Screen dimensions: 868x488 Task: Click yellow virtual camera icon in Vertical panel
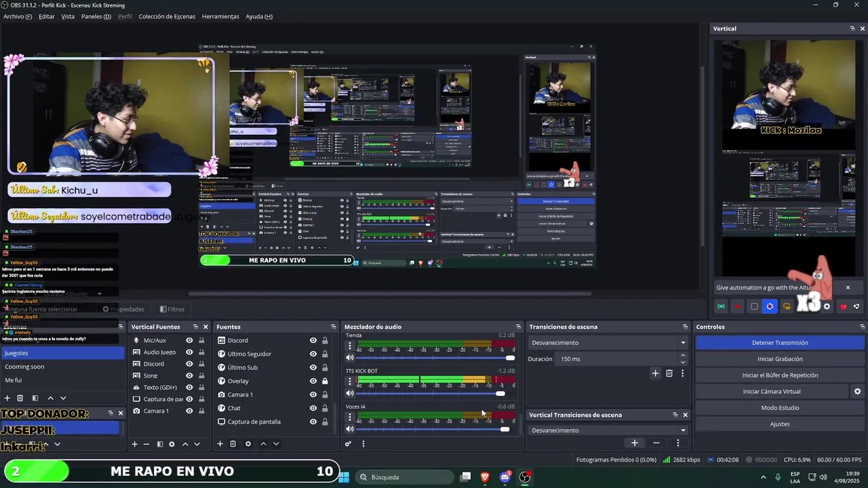(787, 306)
